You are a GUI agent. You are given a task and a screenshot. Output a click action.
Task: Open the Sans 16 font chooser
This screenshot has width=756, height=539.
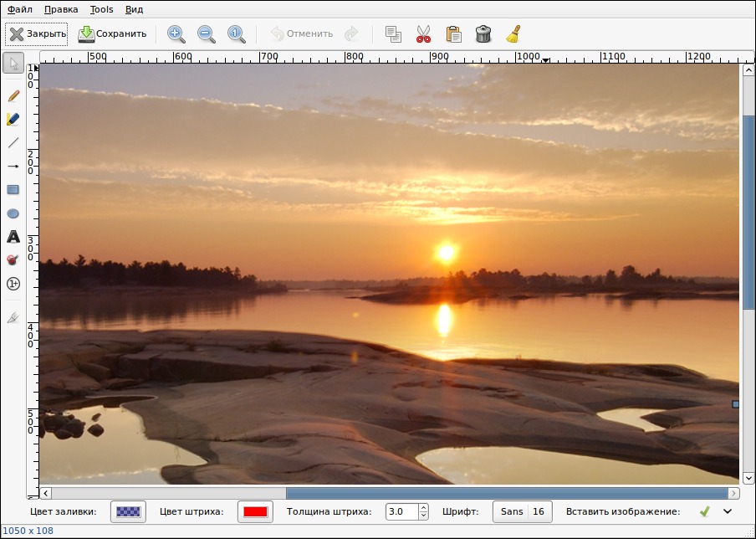(522, 511)
